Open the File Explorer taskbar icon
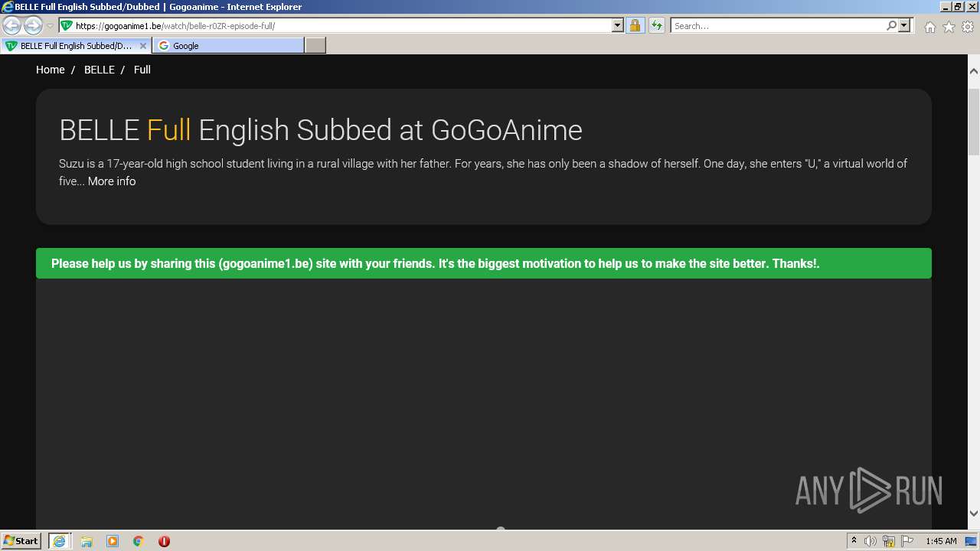The width and height of the screenshot is (980, 551). click(x=87, y=541)
